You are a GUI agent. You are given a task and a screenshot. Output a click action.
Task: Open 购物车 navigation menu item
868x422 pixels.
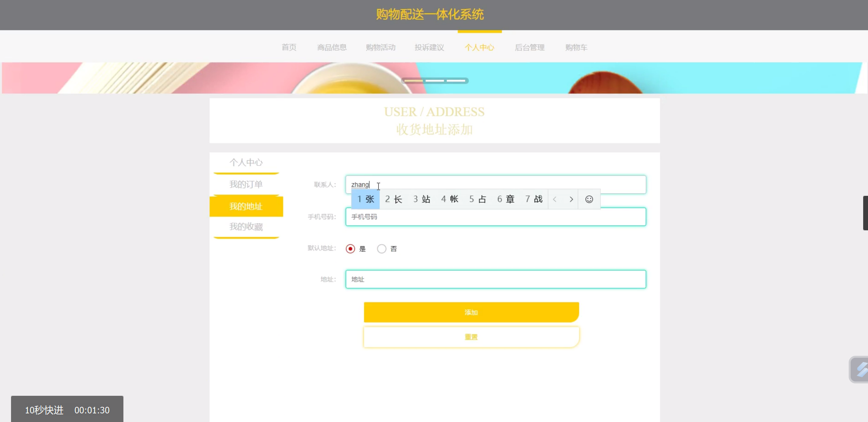(576, 48)
